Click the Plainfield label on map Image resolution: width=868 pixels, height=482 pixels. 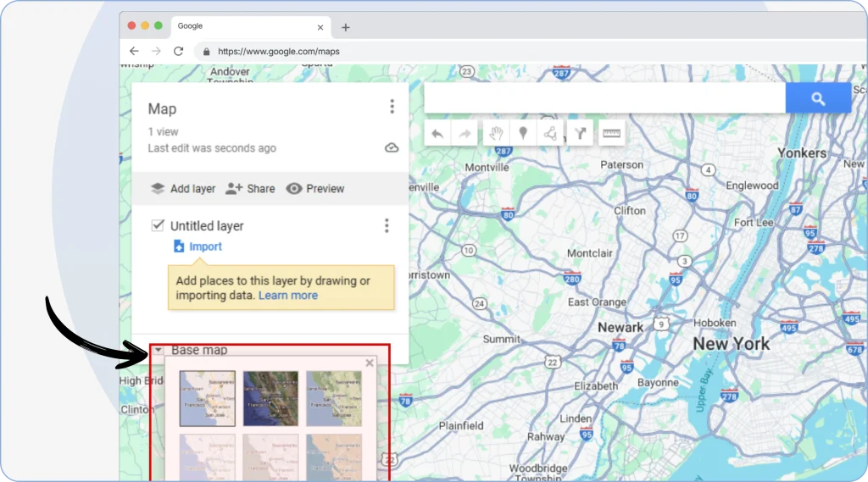(461, 425)
